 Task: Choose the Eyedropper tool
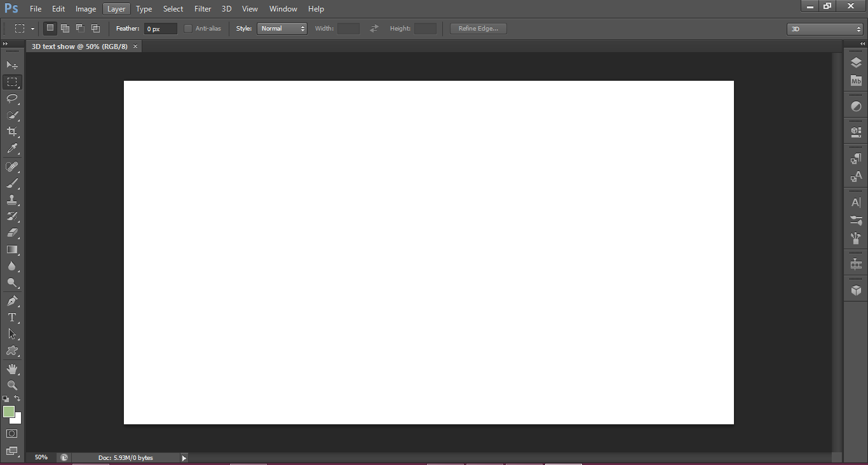(12, 149)
